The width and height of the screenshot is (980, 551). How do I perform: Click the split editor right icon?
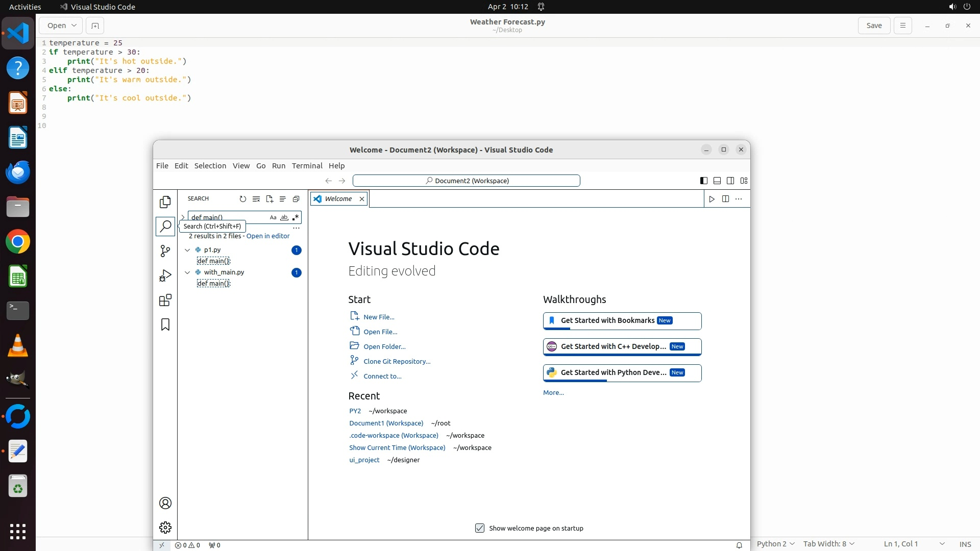pyautogui.click(x=725, y=199)
